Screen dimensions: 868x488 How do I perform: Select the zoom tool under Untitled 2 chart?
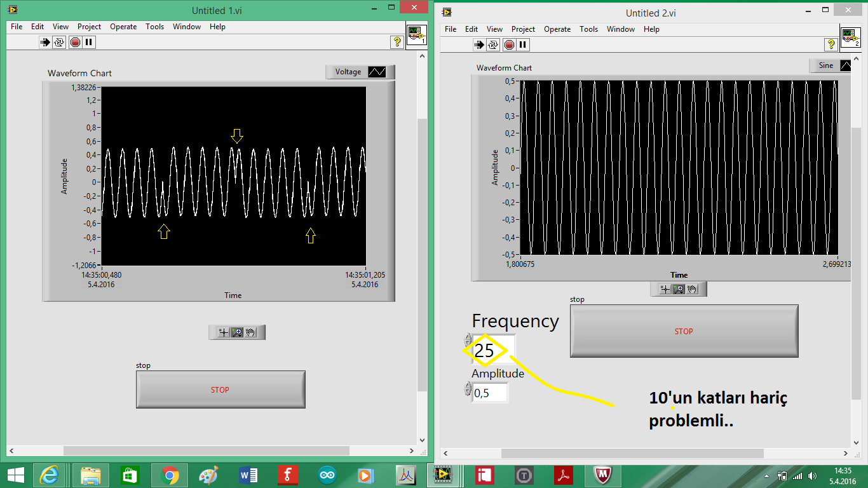pos(679,289)
